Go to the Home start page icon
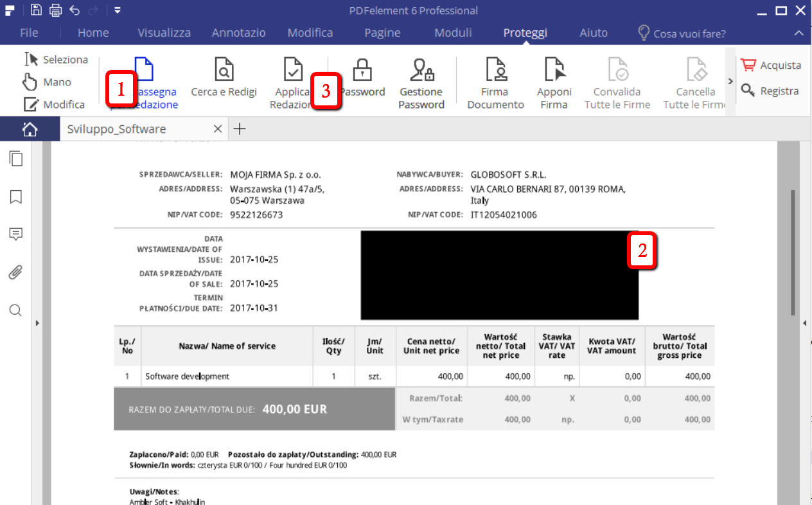812x505 pixels. (x=30, y=129)
